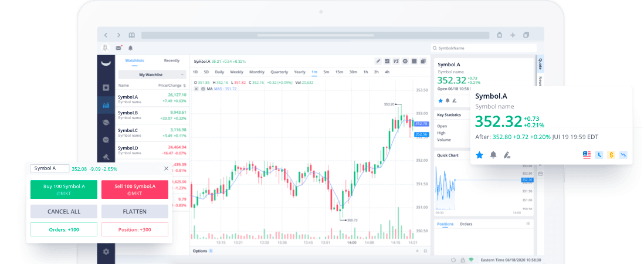The height and width of the screenshot is (264, 644).
Task: Open the settings gear in sidebar
Action: point(106,252)
